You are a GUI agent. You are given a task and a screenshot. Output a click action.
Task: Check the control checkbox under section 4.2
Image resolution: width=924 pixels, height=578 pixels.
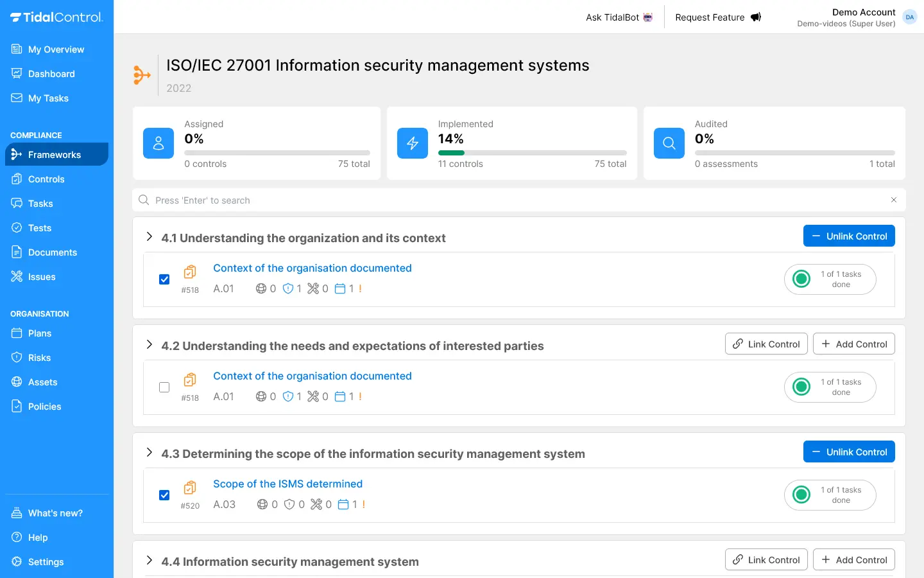(x=164, y=387)
